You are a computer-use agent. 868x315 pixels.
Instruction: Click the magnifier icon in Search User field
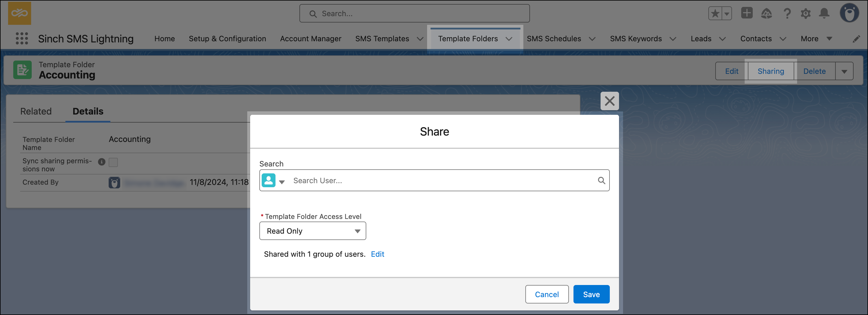tap(601, 181)
